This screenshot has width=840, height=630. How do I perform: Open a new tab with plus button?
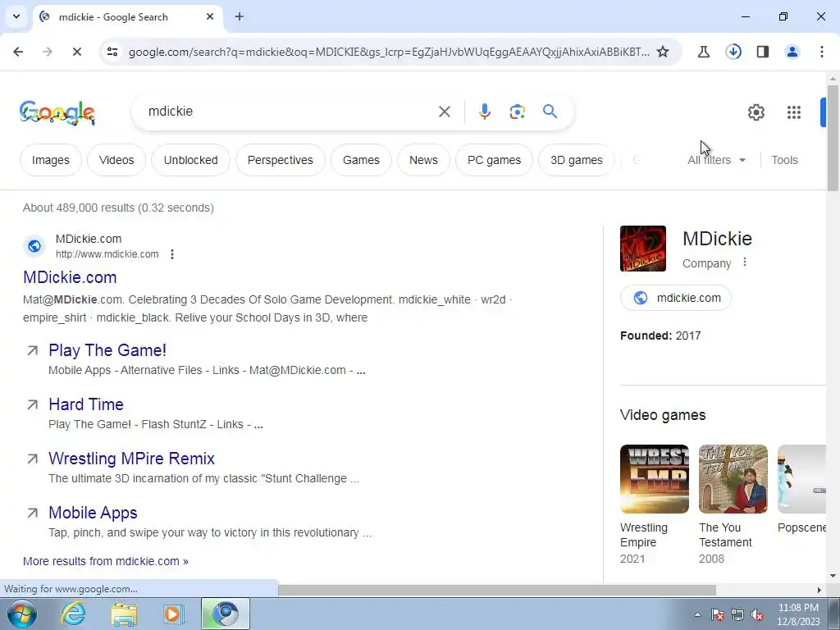click(x=240, y=16)
